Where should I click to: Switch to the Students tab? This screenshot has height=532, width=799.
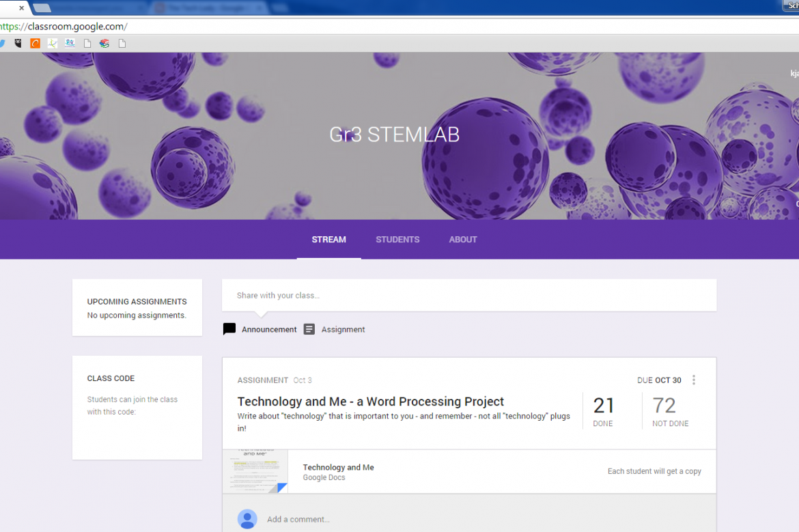pyautogui.click(x=397, y=240)
